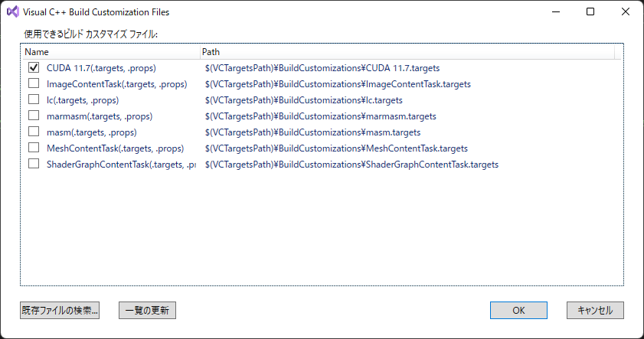Check the marmasm checkbox

[34, 116]
